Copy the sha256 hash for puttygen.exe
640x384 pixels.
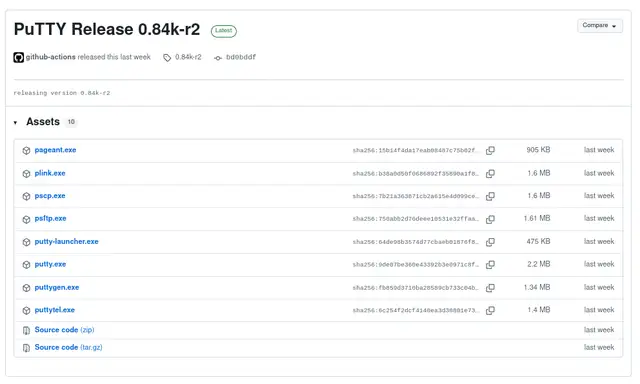(490, 288)
